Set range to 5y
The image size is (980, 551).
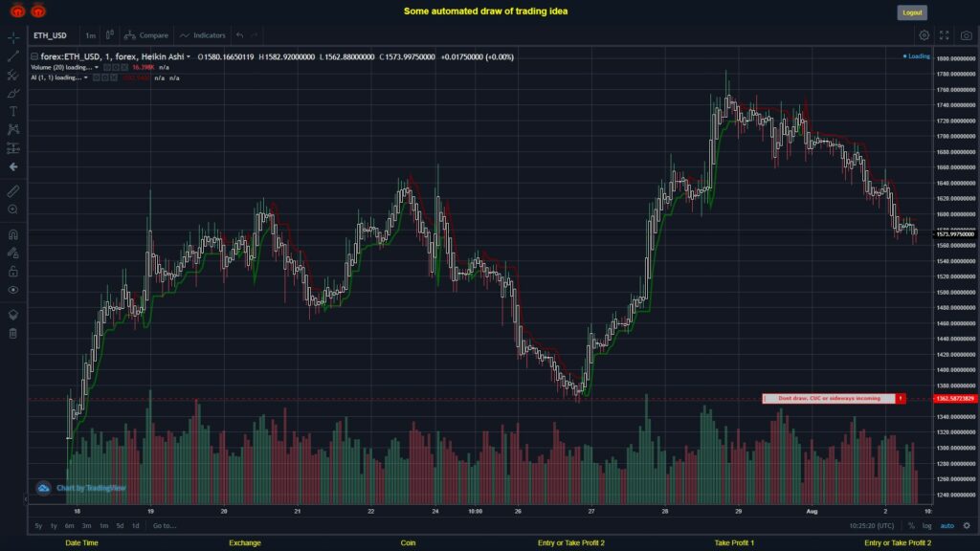tap(38, 526)
